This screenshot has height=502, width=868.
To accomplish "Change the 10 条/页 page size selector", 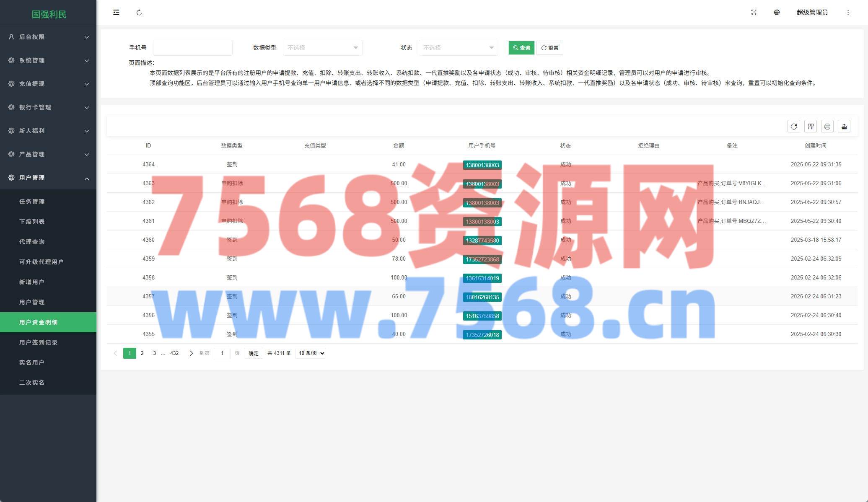I will [311, 353].
